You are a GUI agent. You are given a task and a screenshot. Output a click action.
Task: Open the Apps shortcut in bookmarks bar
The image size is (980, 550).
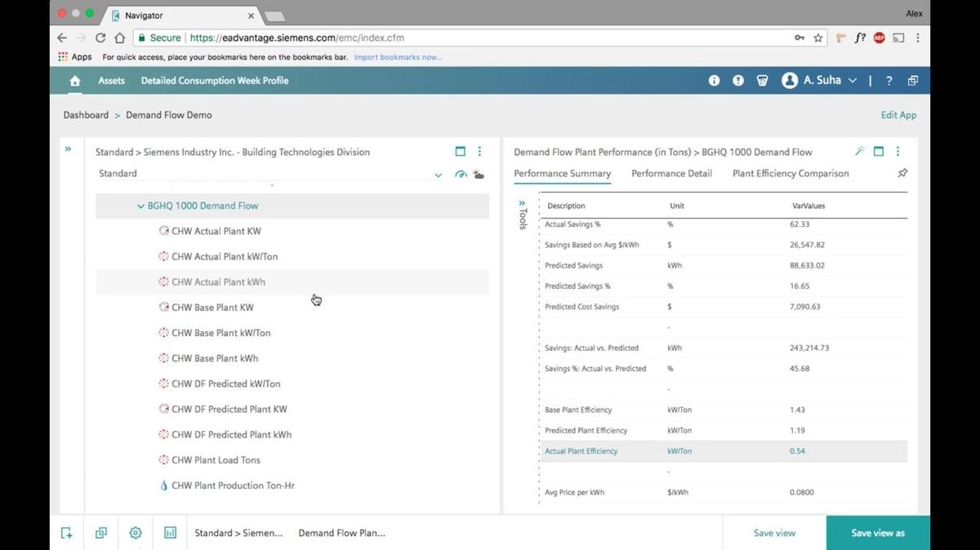75,57
